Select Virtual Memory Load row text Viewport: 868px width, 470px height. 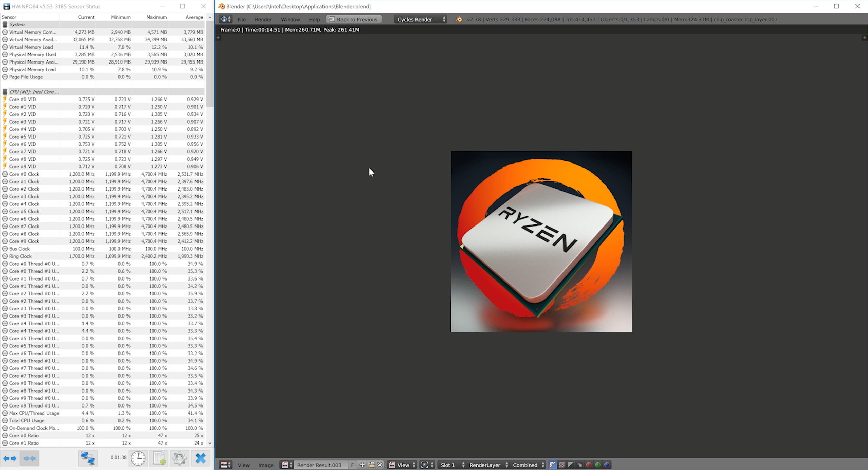31,47
